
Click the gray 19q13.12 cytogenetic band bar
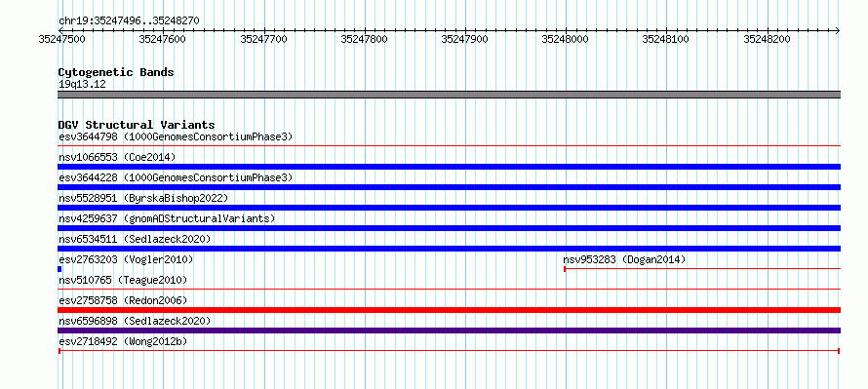coord(449,95)
